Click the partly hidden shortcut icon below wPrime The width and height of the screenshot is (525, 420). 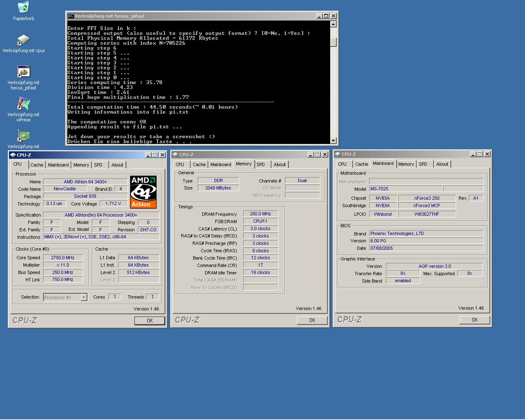23,136
